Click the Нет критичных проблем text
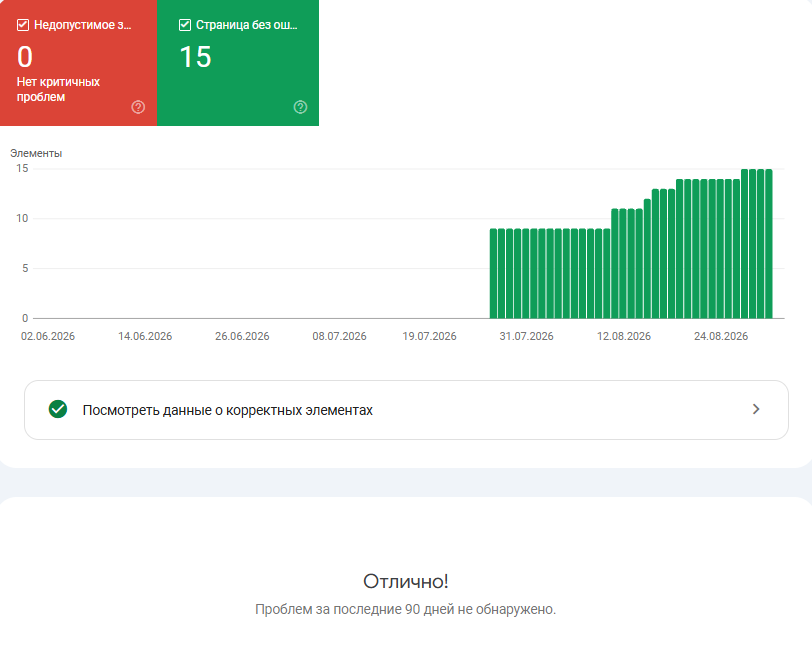Image resolution: width=812 pixels, height=658 pixels. click(58, 90)
